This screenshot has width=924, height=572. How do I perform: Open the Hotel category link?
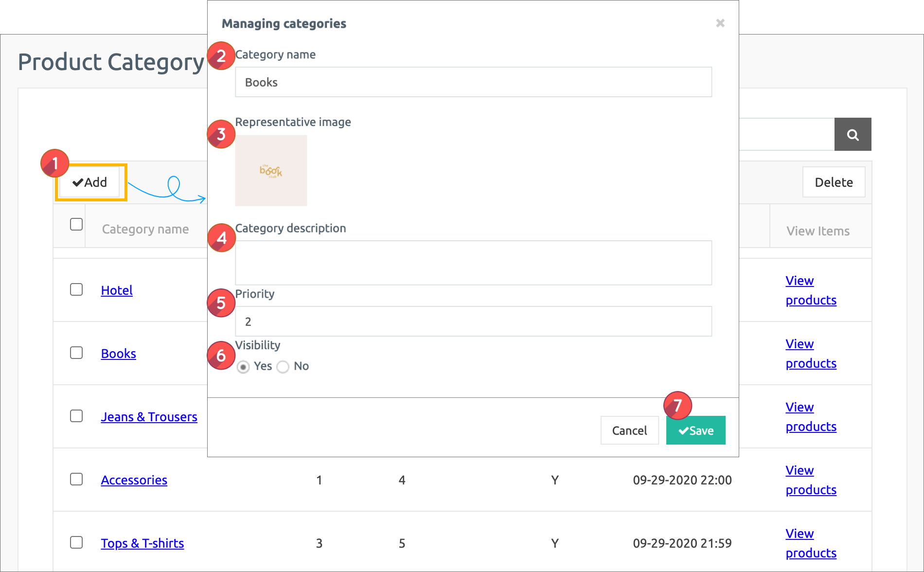117,290
